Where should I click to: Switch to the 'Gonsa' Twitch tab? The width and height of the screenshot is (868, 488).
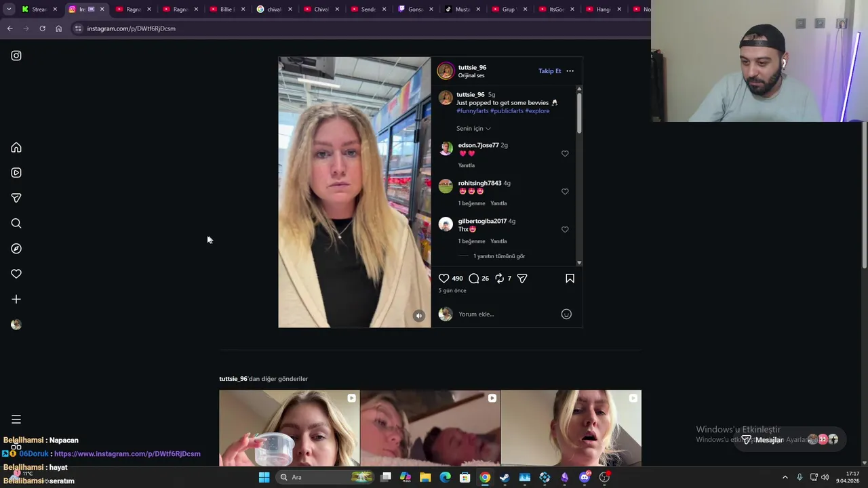415,9
